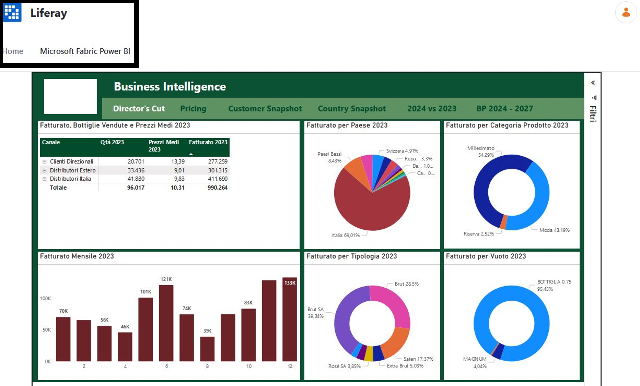
Task: Click the total Fatturato value 990.264
Action: tap(217, 188)
